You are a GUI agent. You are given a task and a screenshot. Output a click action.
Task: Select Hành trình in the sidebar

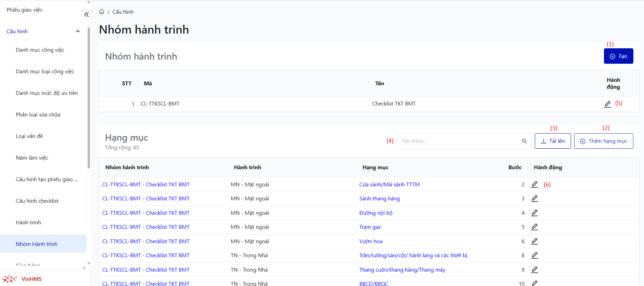point(28,223)
